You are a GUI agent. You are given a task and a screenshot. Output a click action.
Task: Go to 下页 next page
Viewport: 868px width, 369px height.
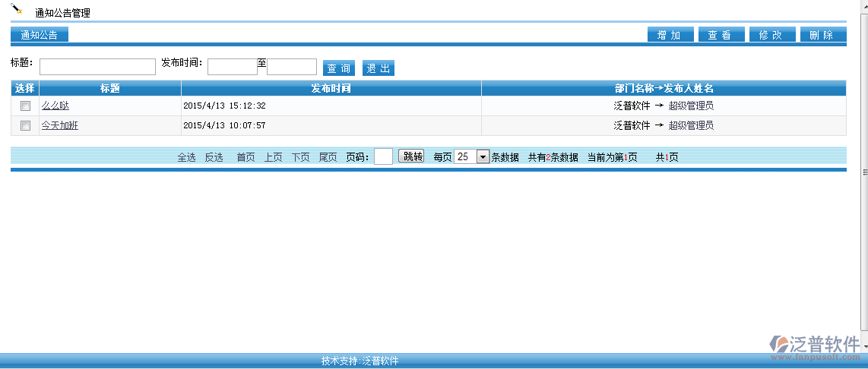tap(300, 157)
